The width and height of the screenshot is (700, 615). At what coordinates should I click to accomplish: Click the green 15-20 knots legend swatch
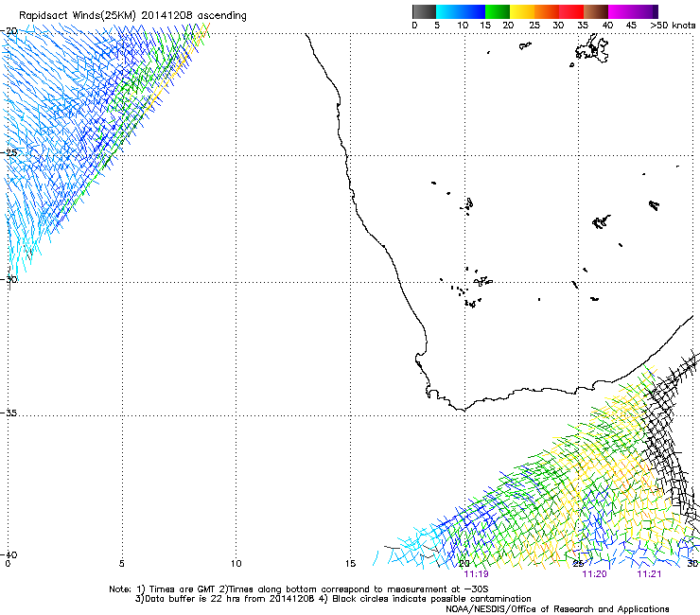[x=498, y=11]
